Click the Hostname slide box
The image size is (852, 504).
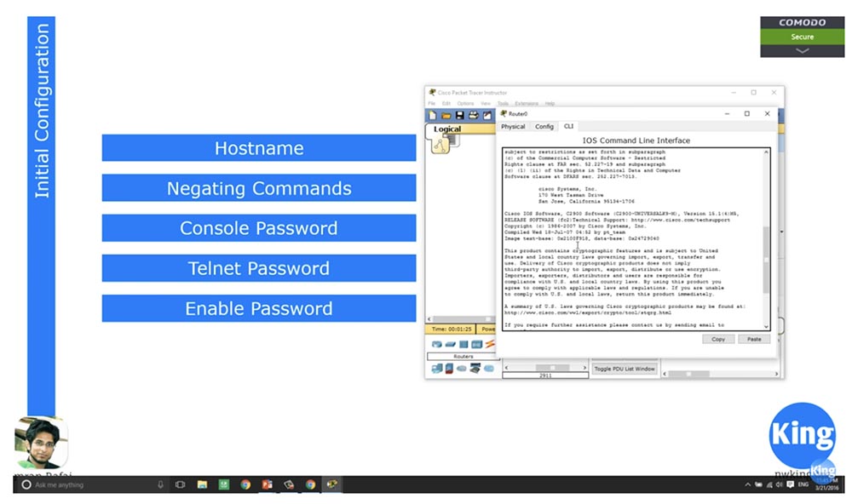259,148
